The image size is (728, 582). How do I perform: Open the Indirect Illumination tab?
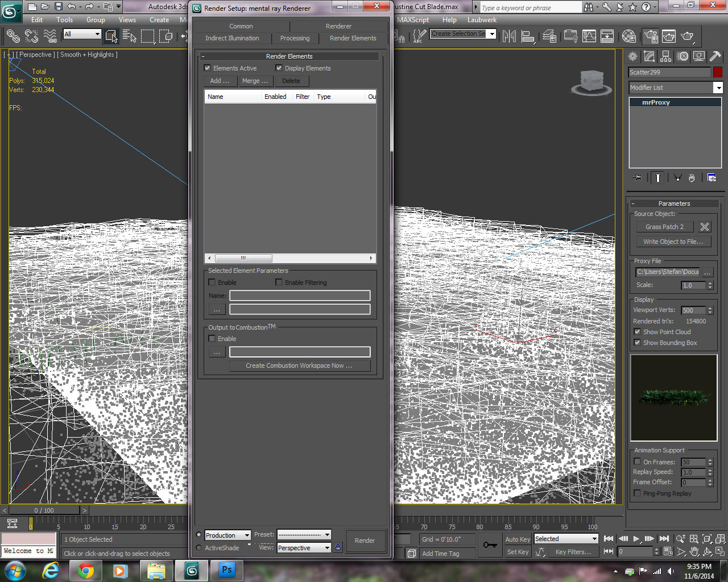232,38
